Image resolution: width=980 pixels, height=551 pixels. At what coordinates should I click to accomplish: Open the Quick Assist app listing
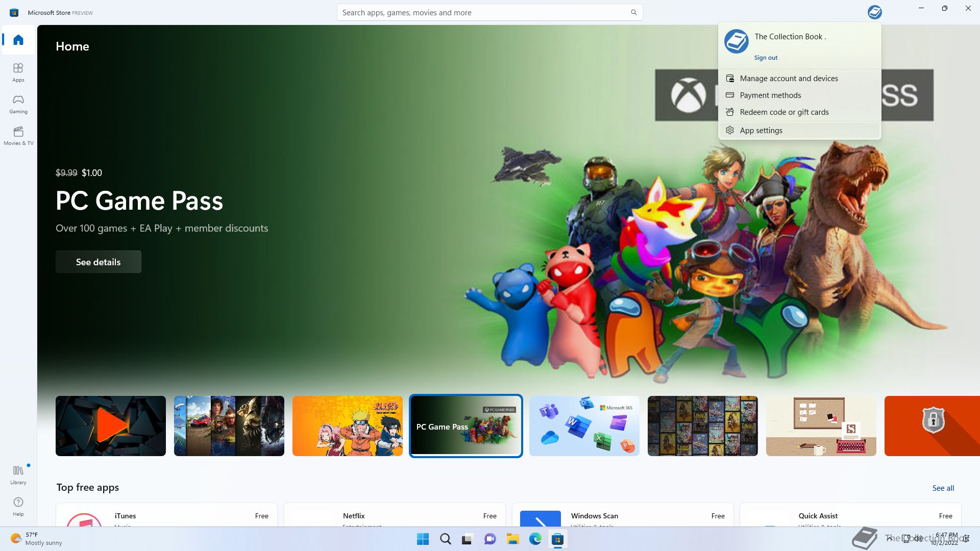850,515
